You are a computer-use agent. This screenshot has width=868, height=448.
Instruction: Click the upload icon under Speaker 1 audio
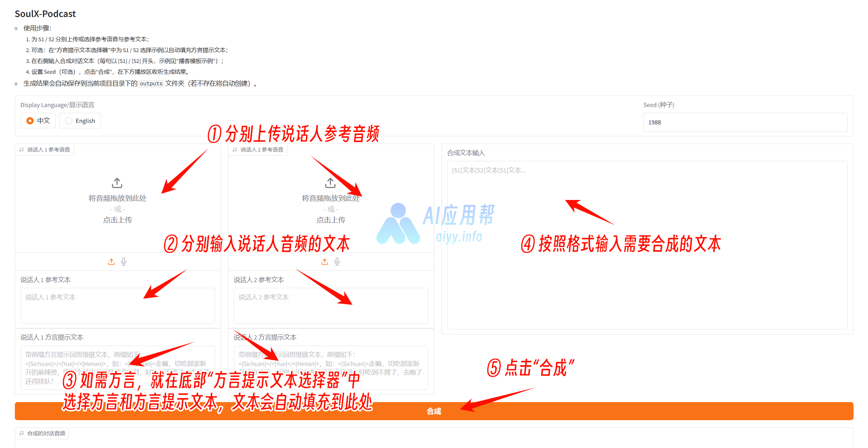pos(111,261)
